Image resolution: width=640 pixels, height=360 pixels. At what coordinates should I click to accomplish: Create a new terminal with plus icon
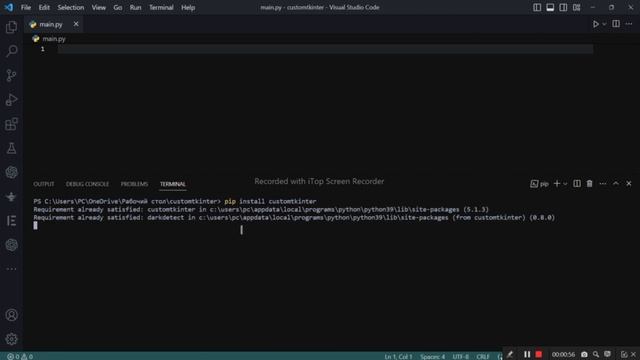pos(557,184)
